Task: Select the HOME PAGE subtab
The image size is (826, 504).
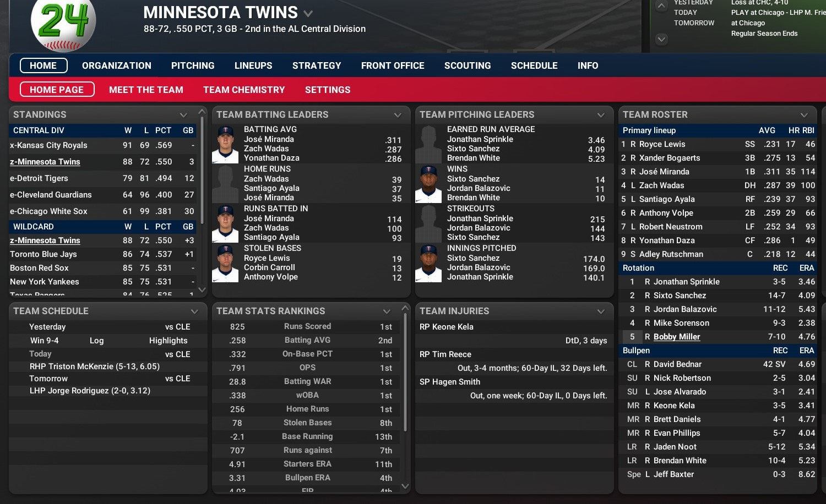Action: [57, 90]
